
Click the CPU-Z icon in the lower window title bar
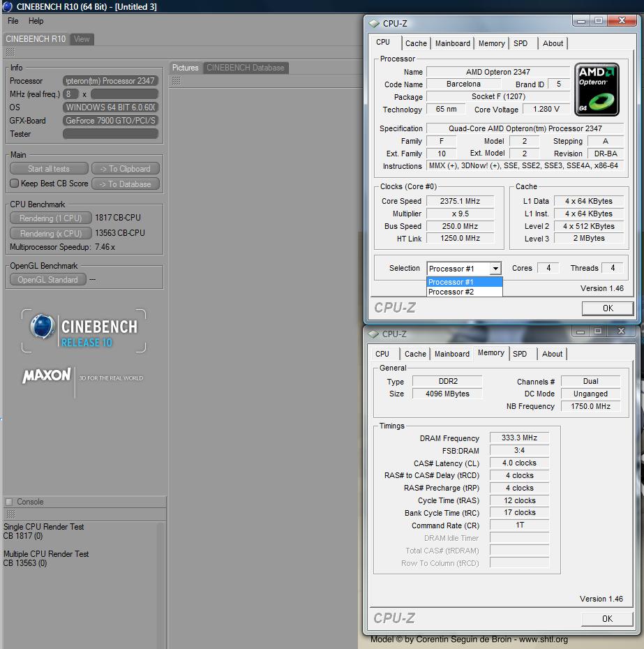[373, 334]
